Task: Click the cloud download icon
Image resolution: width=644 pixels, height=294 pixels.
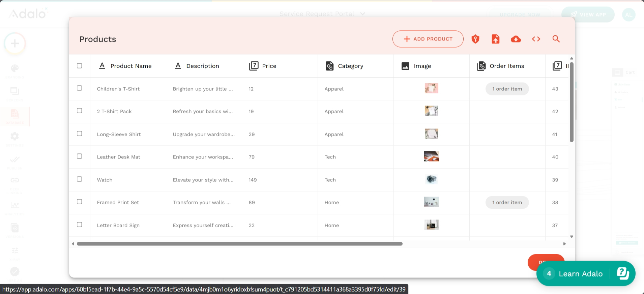Action: [x=516, y=39]
